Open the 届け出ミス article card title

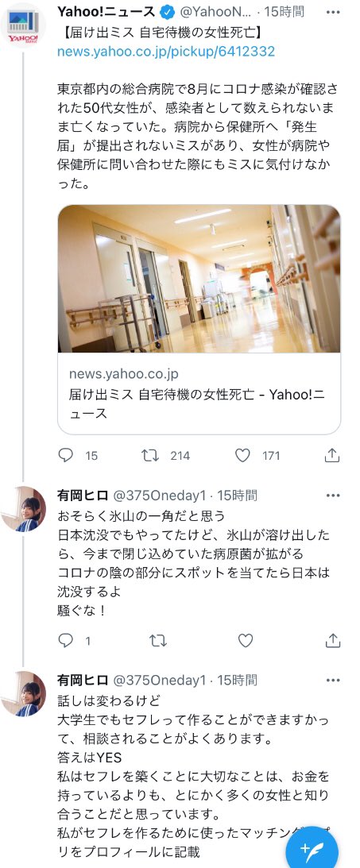[196, 403]
